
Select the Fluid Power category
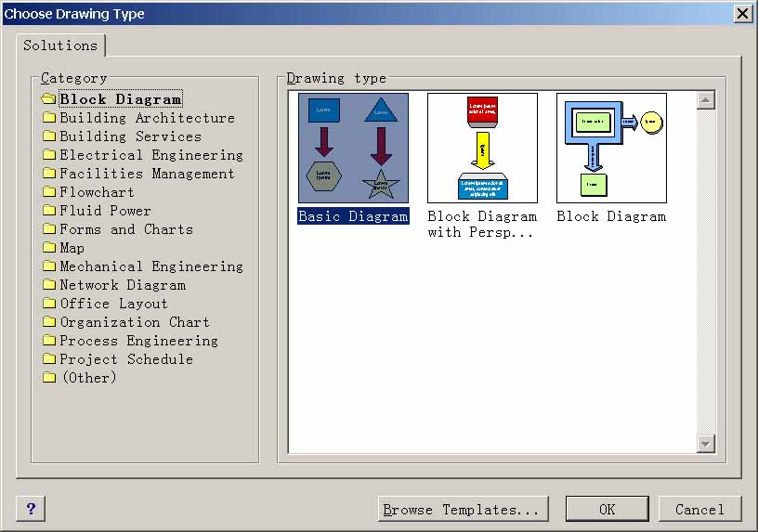coord(105,211)
